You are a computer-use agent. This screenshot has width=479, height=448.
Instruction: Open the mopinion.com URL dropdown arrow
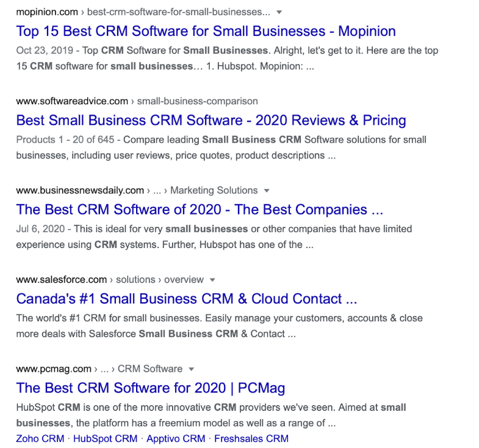pos(279,12)
